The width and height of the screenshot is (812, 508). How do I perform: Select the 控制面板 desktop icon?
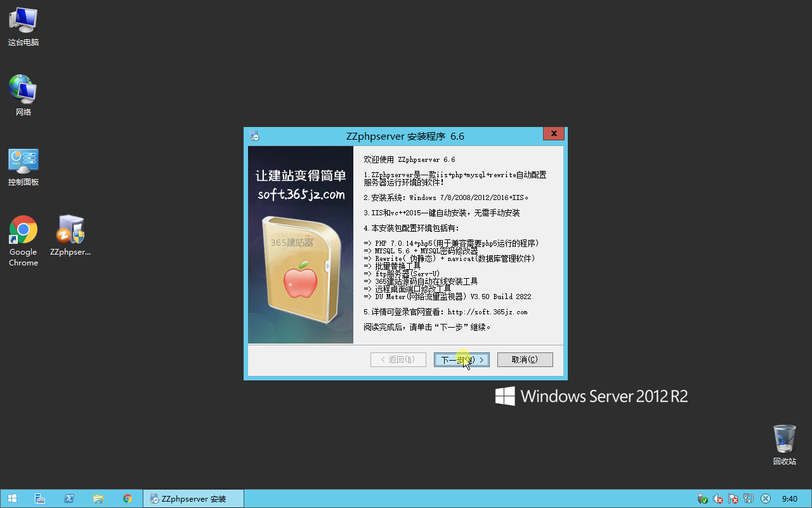pos(23,166)
